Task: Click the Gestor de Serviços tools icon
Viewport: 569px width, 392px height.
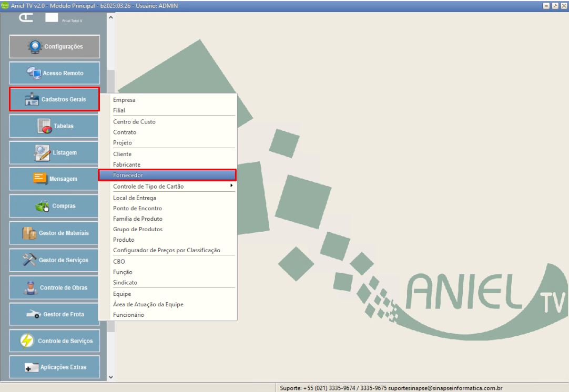Action: point(29,260)
